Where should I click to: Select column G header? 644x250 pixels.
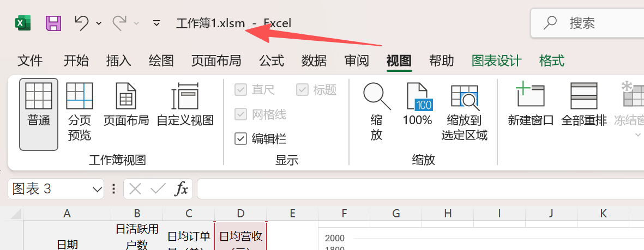coord(396,213)
